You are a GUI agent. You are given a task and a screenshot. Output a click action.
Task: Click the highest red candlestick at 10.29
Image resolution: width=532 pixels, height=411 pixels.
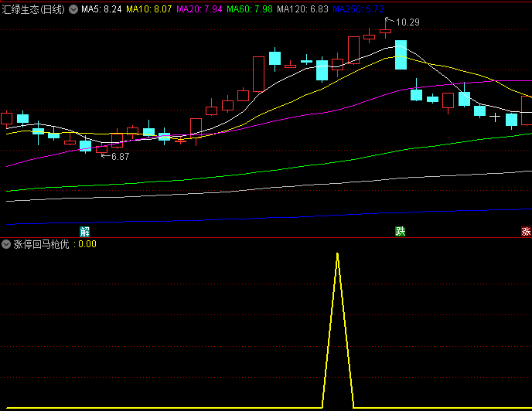(x=385, y=30)
